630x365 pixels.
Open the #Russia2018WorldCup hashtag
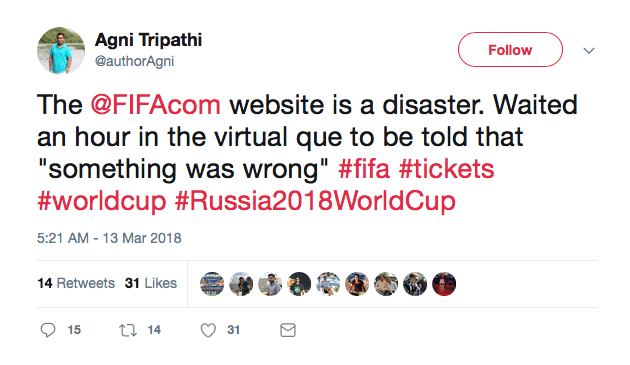point(315,201)
